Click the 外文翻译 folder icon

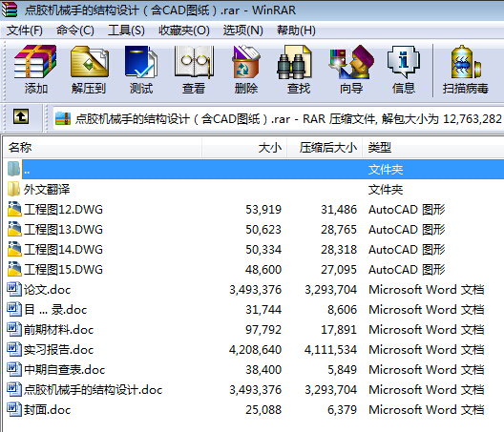click(x=13, y=189)
